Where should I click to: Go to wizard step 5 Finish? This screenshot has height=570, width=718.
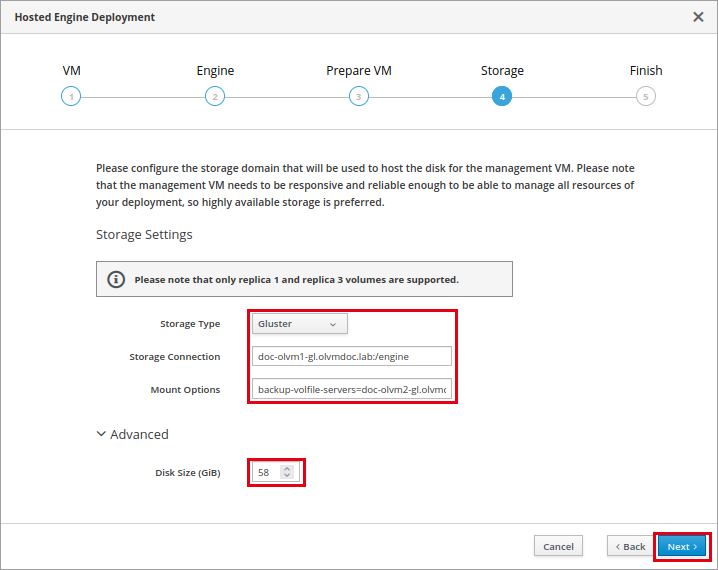point(646,96)
